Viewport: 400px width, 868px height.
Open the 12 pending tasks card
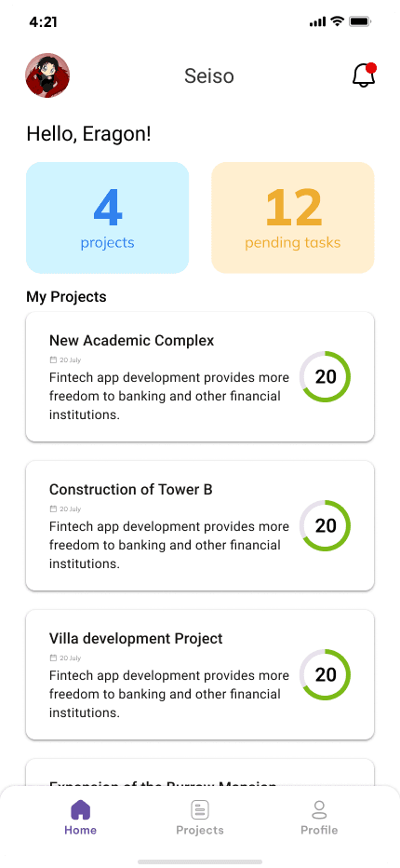(293, 218)
